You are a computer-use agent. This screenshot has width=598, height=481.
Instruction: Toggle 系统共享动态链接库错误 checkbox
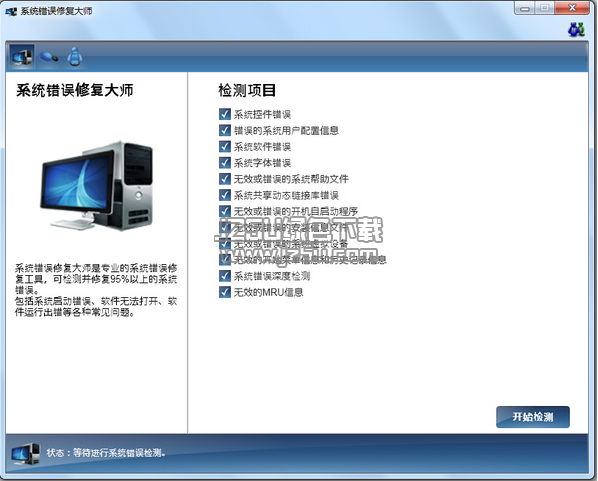coord(225,195)
